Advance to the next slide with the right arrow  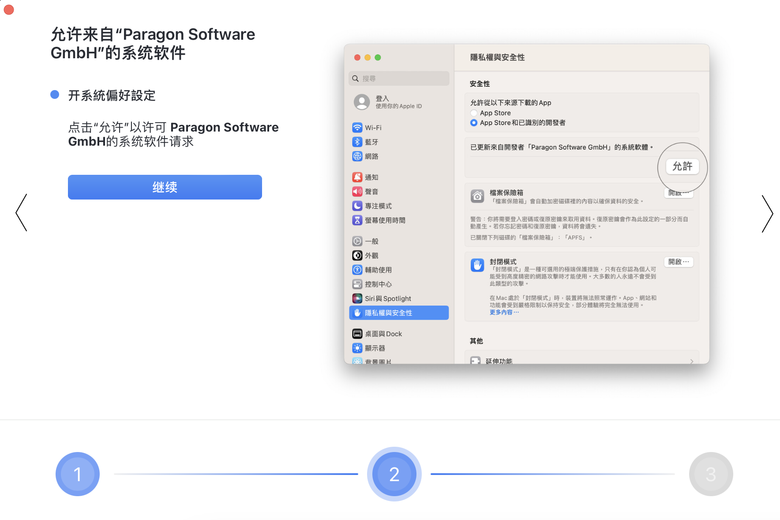tap(767, 213)
